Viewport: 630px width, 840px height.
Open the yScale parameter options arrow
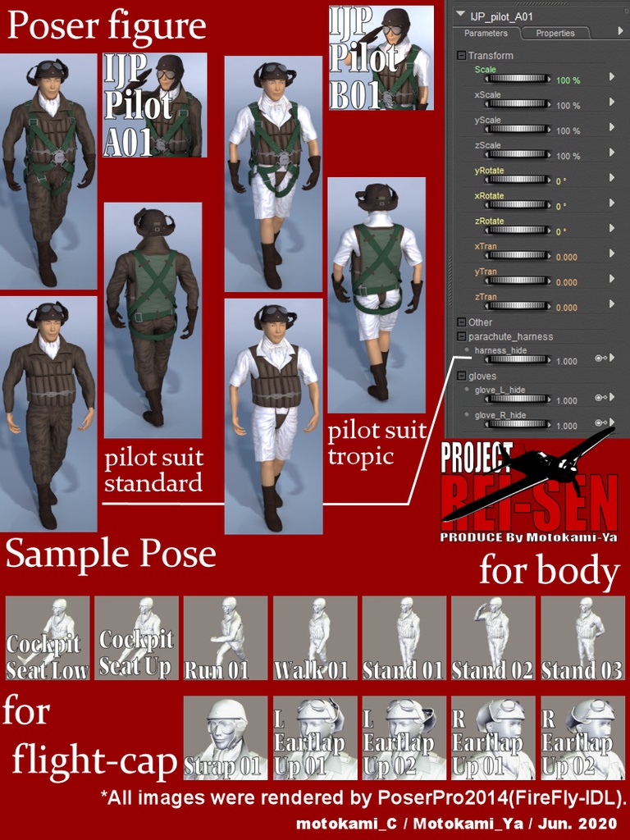612,127
